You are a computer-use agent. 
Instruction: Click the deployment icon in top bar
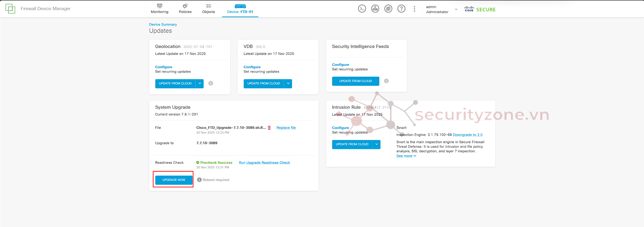(375, 9)
